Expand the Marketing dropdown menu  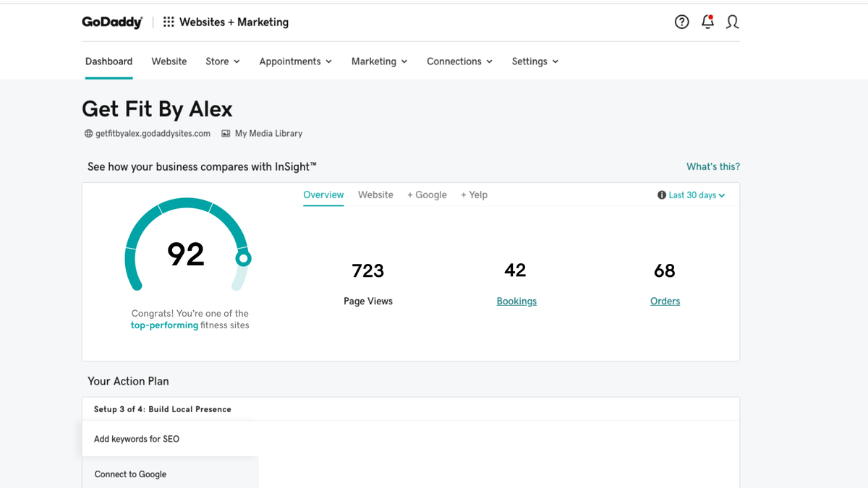pyautogui.click(x=380, y=61)
